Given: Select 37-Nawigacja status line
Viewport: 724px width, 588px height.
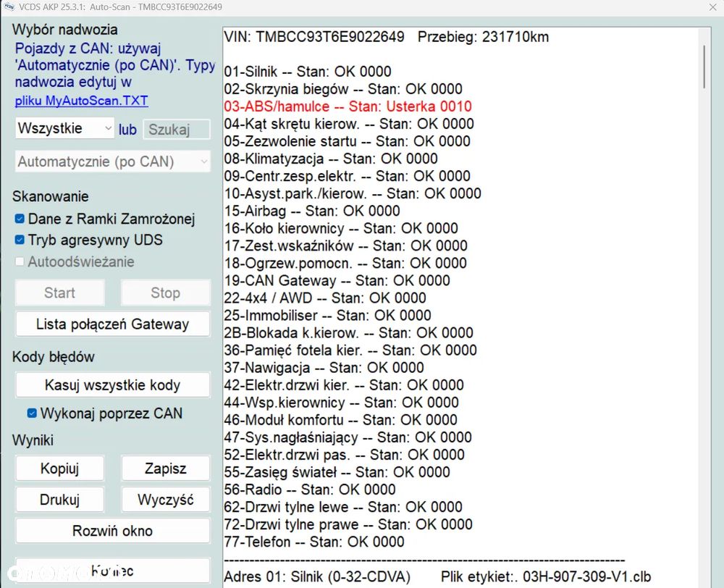Looking at the screenshot, I should point(324,368).
